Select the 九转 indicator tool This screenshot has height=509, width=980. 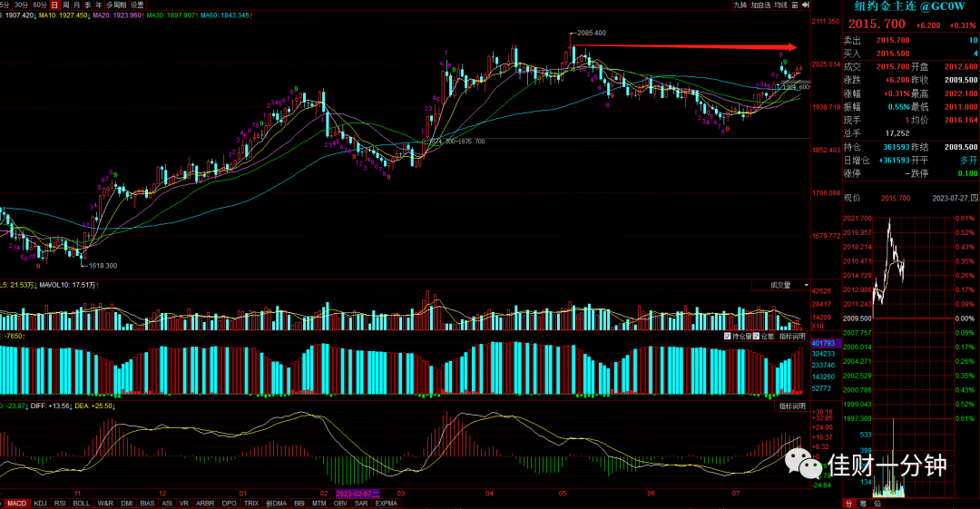pyautogui.click(x=740, y=5)
